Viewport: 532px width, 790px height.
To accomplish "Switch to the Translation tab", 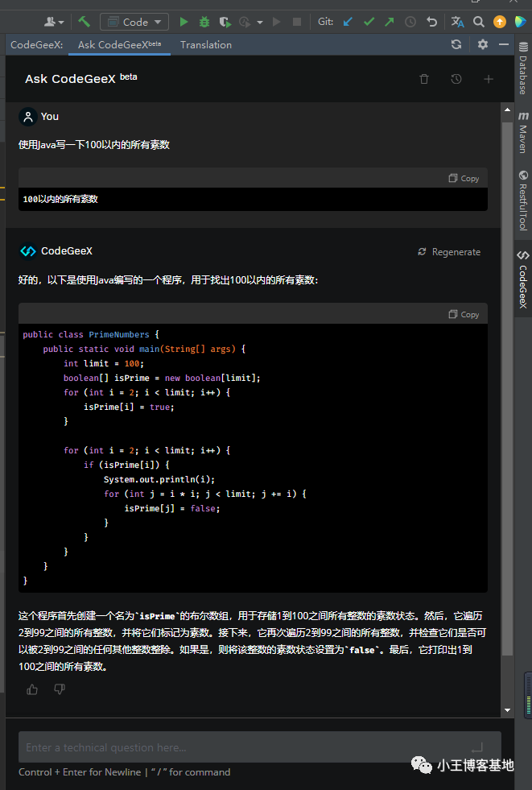I will coord(206,45).
